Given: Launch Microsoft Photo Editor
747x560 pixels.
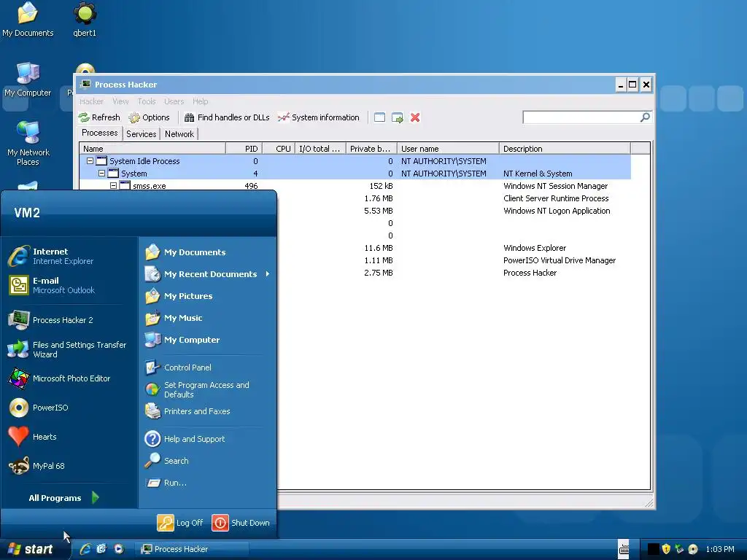Looking at the screenshot, I should [69, 378].
